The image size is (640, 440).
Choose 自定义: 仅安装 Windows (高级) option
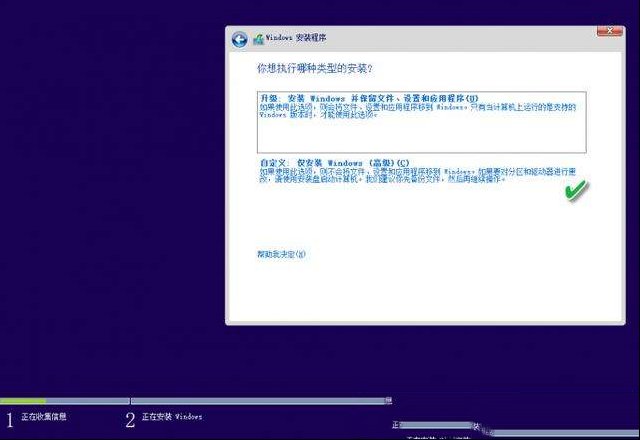[418, 171]
